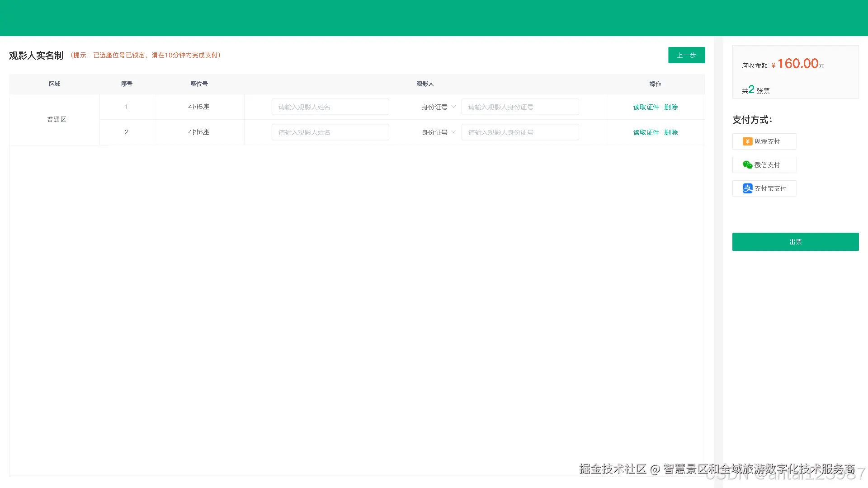Click the Alipay blue icon
Viewport: 868px width, 488px height.
[x=747, y=188]
